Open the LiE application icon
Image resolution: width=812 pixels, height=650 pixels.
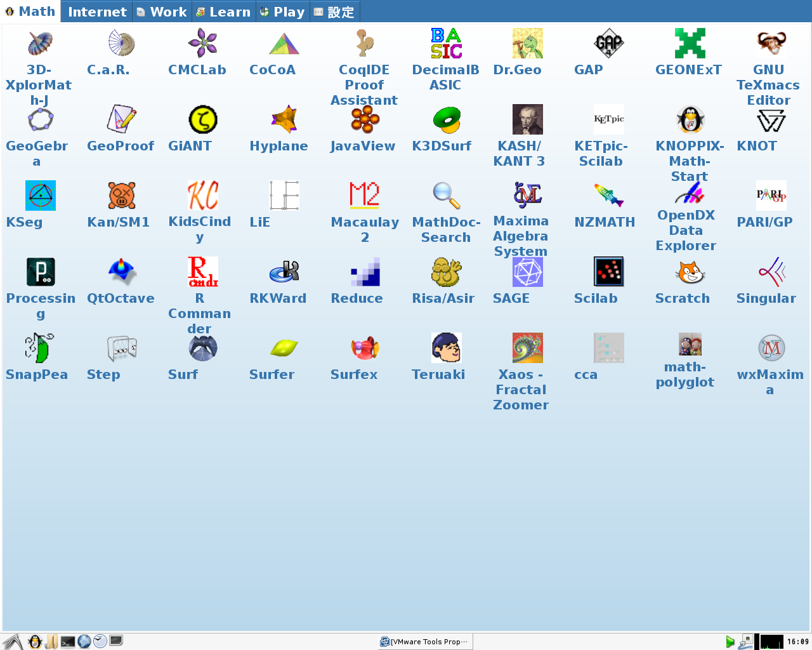[x=284, y=196]
